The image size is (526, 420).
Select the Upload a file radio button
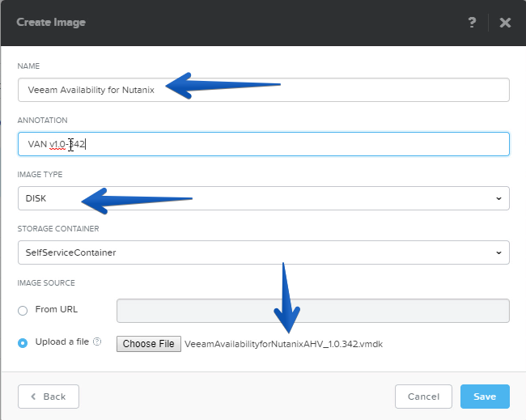tap(23, 343)
